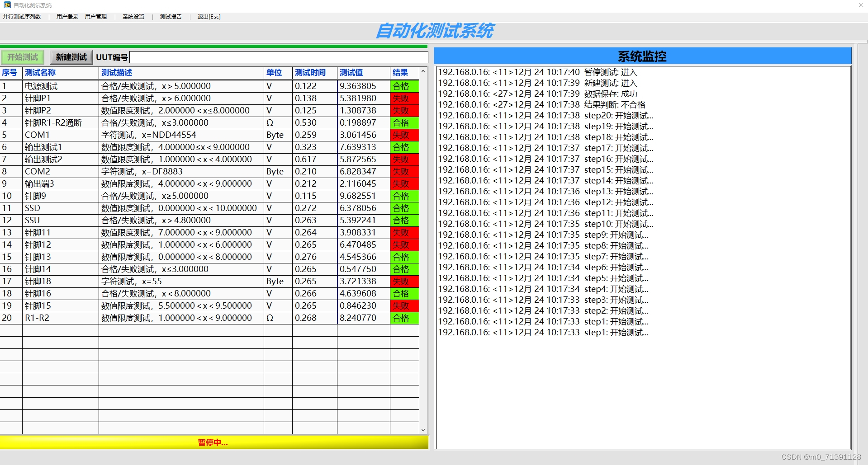Screen dimensions: 868x465
Task: Select the 输出测试2 cell
Action: click(x=61, y=160)
